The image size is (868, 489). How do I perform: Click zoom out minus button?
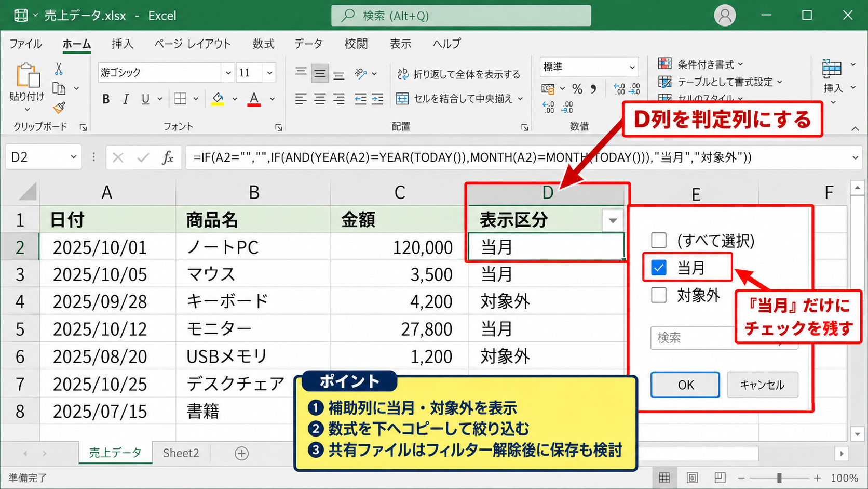[x=741, y=478]
